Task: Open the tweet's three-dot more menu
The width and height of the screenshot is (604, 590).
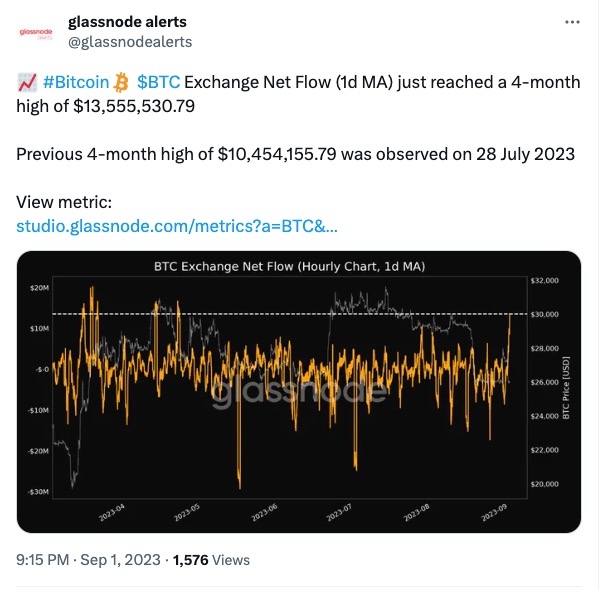Action: coord(571,22)
